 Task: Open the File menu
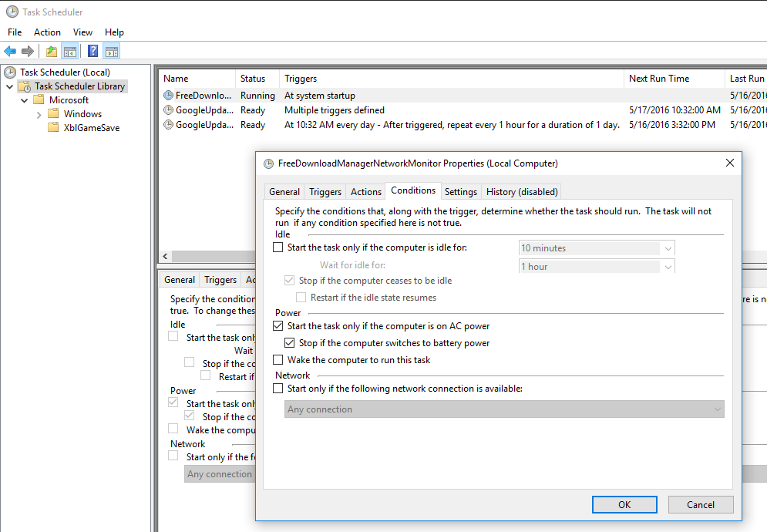click(x=15, y=32)
